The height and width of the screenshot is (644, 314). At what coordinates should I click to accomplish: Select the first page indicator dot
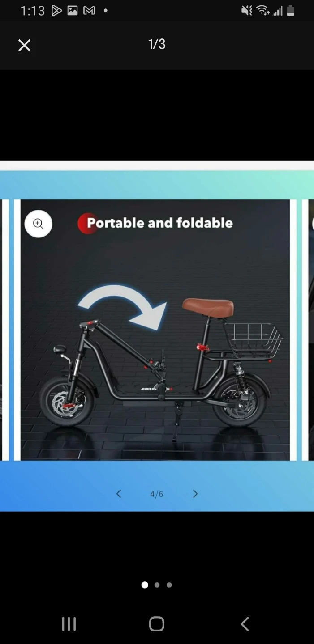[x=145, y=585]
